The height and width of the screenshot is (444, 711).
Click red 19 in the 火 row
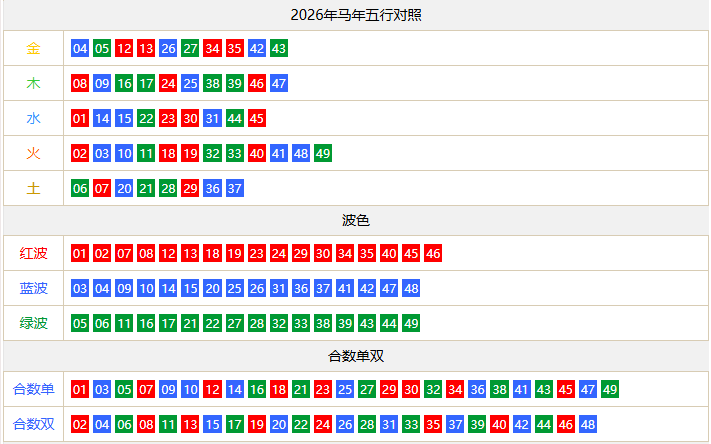click(x=190, y=153)
